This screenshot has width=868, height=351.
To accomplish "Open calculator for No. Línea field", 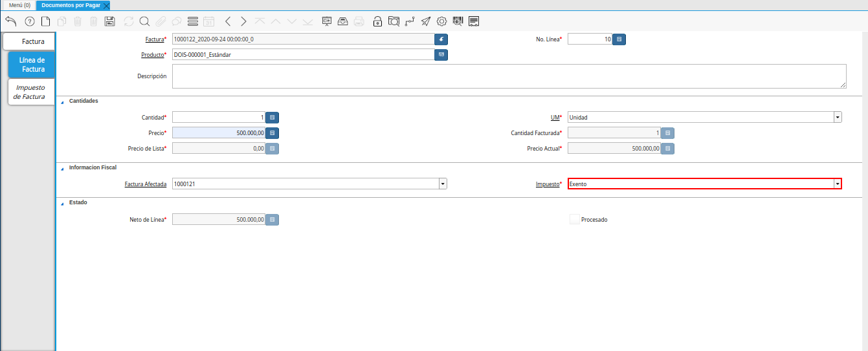I will [x=619, y=39].
